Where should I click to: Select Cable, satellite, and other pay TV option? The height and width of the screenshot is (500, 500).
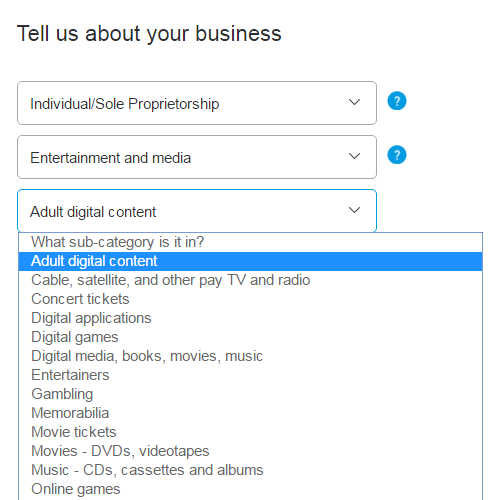250,280
